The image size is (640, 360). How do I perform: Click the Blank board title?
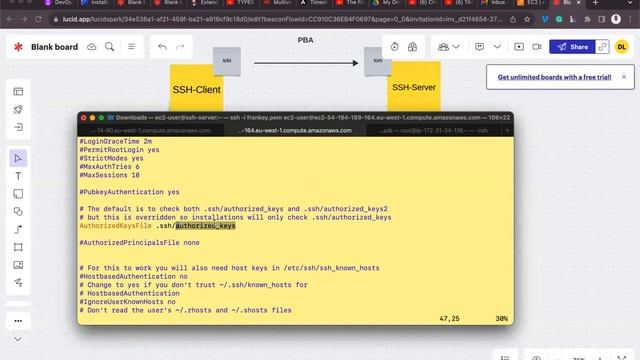click(54, 47)
